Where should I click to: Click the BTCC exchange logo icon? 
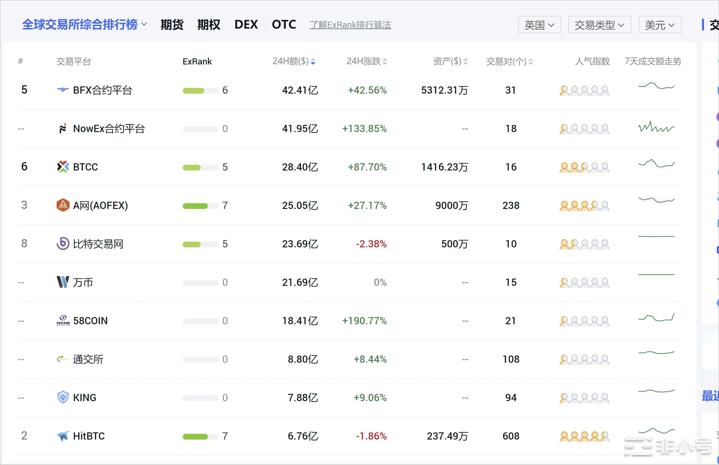[63, 167]
